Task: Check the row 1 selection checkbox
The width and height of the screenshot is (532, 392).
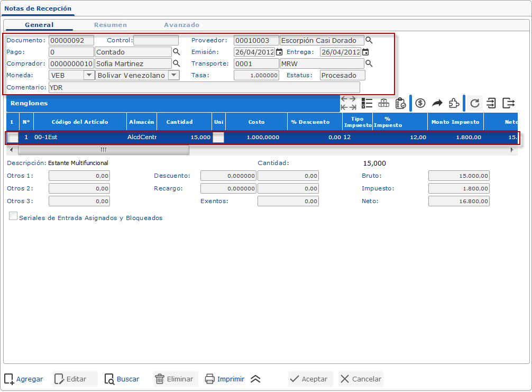Action: tap(13, 137)
